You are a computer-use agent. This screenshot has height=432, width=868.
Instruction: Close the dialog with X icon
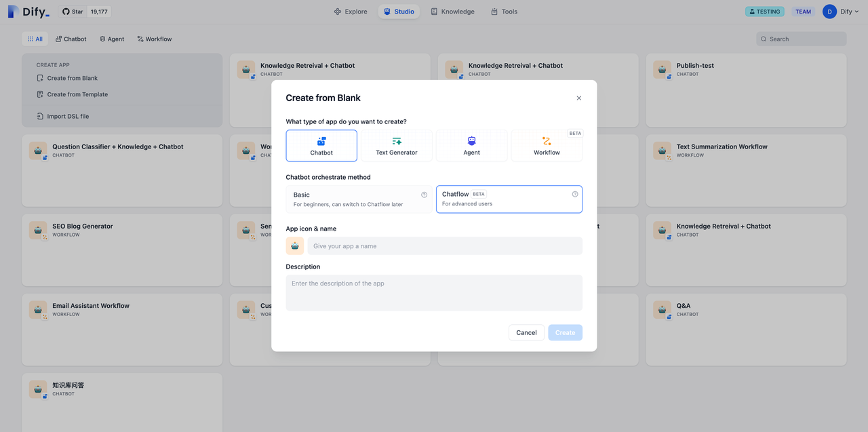(579, 98)
